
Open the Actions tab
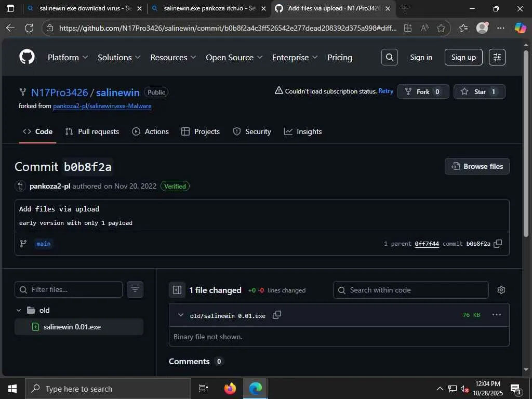150,131
